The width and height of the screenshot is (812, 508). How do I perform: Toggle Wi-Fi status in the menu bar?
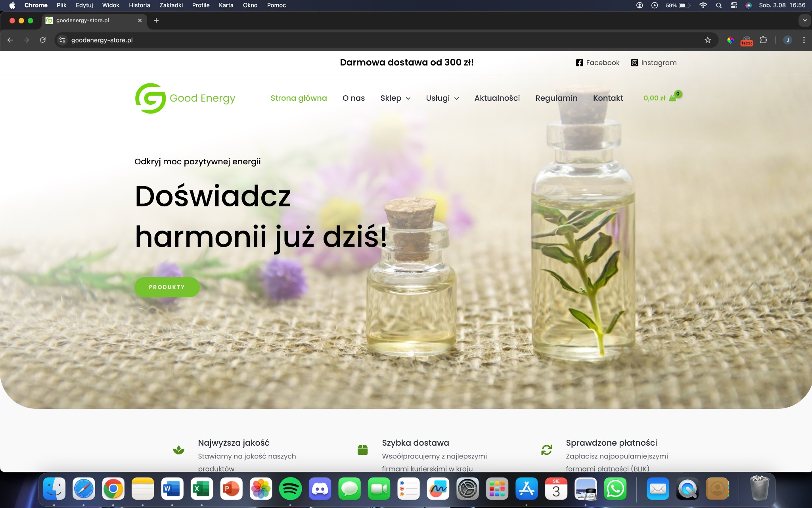point(703,5)
